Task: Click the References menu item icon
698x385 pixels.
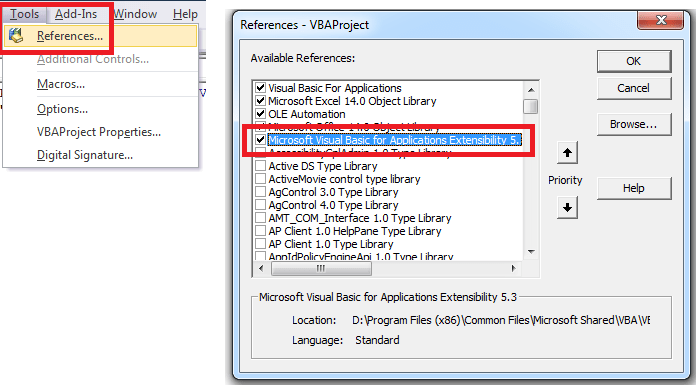Action: (x=16, y=36)
